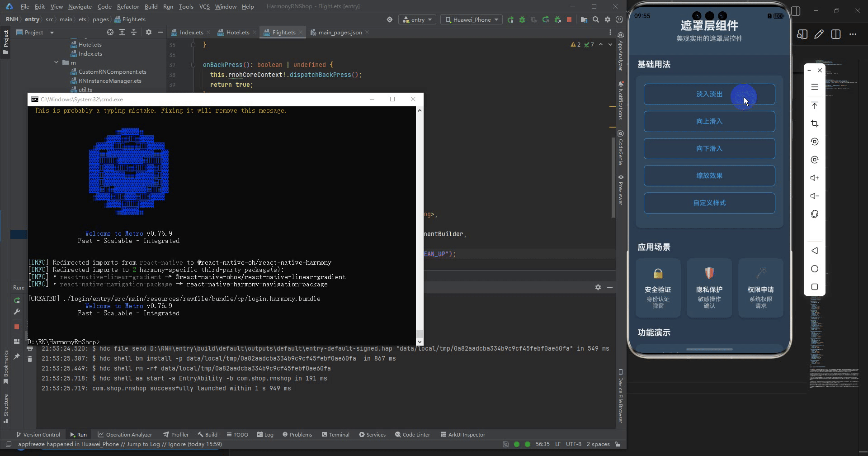Screen dimensions: 868x456
Task: Open the Terminal tool window tab
Action: [335, 434]
